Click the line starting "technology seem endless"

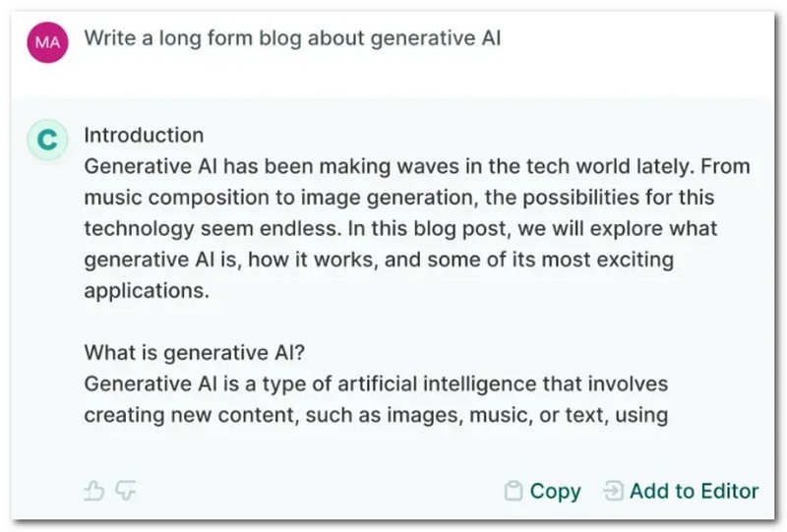coord(400,228)
